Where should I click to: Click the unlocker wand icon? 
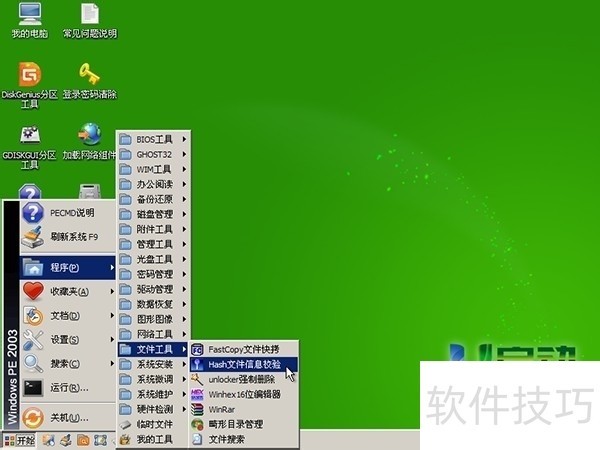(x=197, y=379)
